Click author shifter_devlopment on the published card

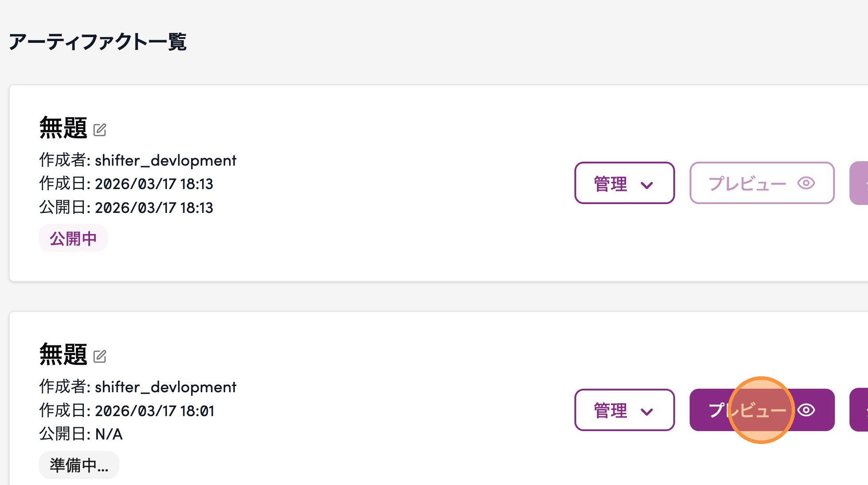165,160
